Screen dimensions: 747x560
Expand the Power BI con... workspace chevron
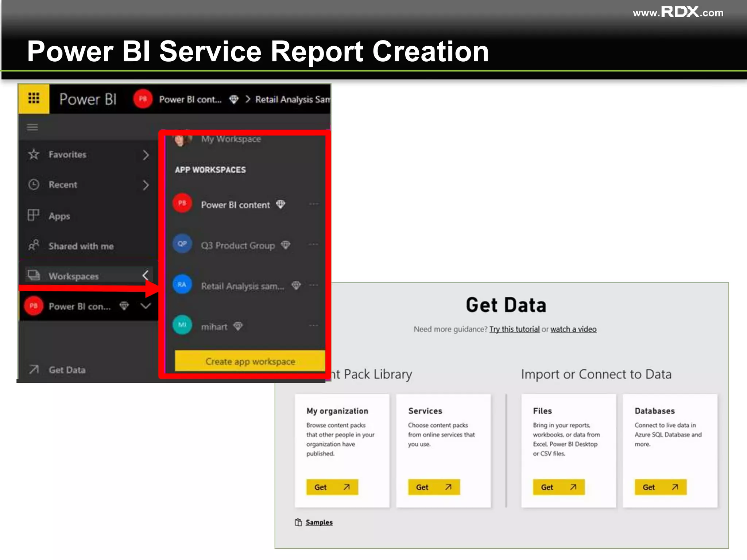(146, 306)
